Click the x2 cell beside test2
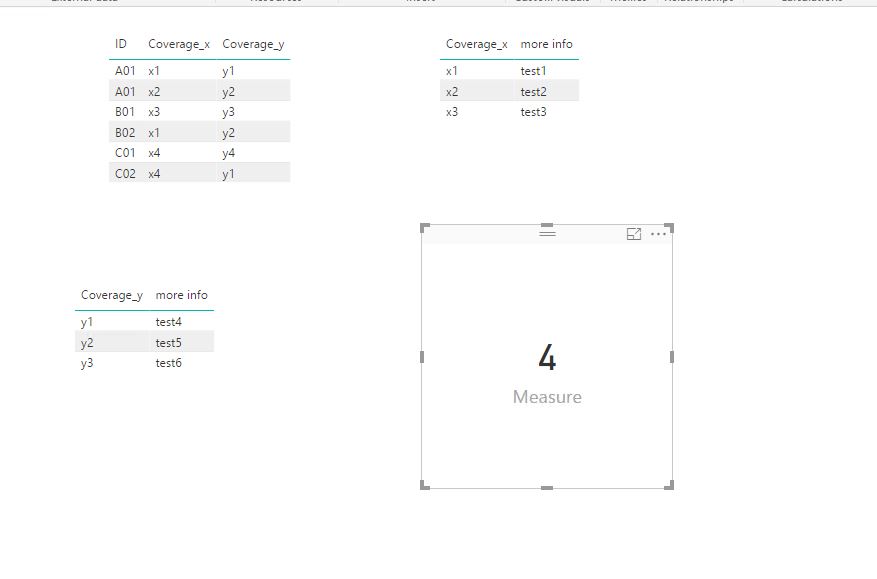The height and width of the screenshot is (579, 877). [x=451, y=91]
